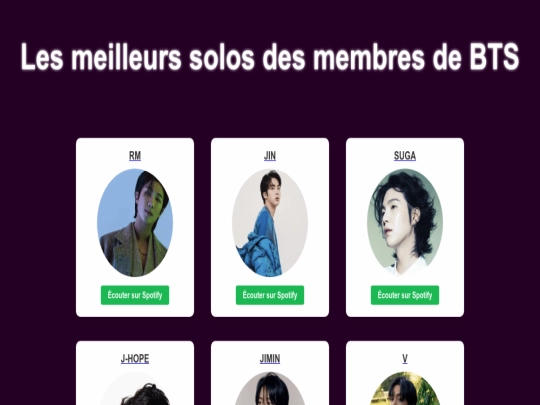Click the word meilleurs in the title
Image resolution: width=540 pixels, height=405 pixels.
pyautogui.click(x=126, y=57)
